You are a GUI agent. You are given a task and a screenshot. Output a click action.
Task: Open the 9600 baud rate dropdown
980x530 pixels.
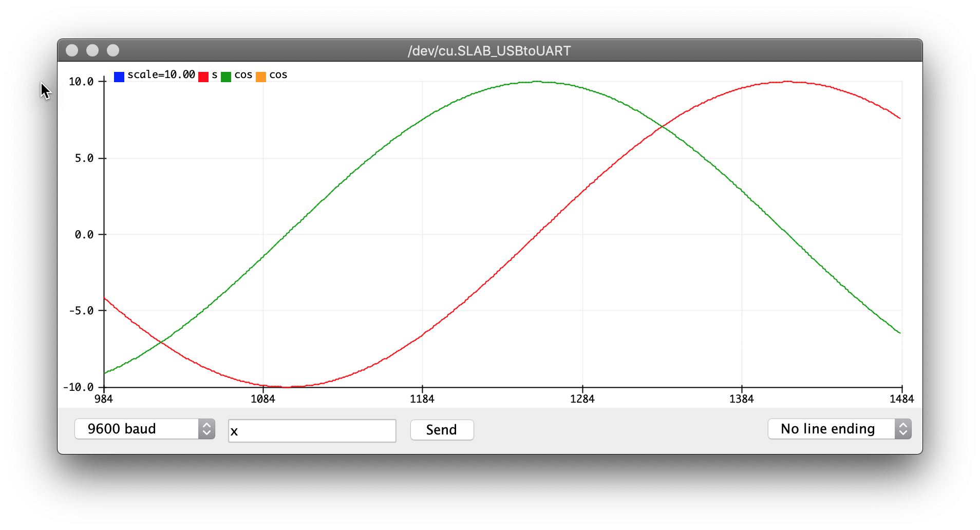[145, 429]
